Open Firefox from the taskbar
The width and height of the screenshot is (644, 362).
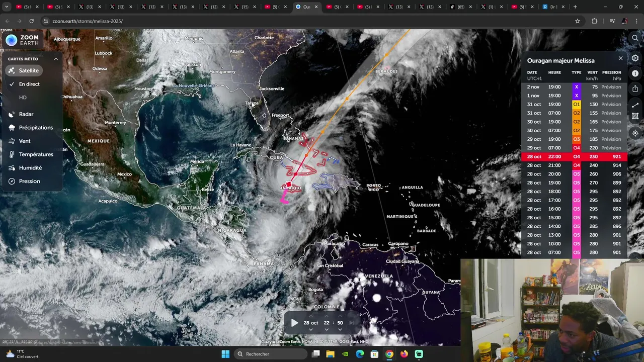[x=404, y=354]
